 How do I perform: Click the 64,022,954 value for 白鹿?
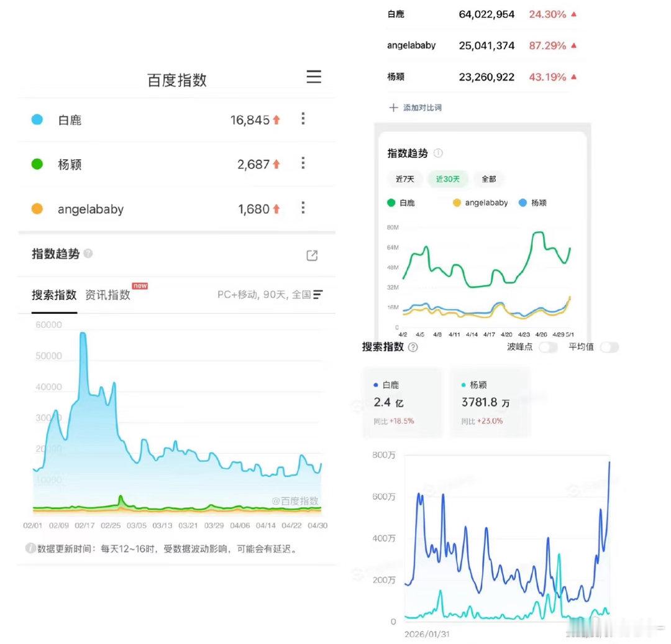coord(486,14)
